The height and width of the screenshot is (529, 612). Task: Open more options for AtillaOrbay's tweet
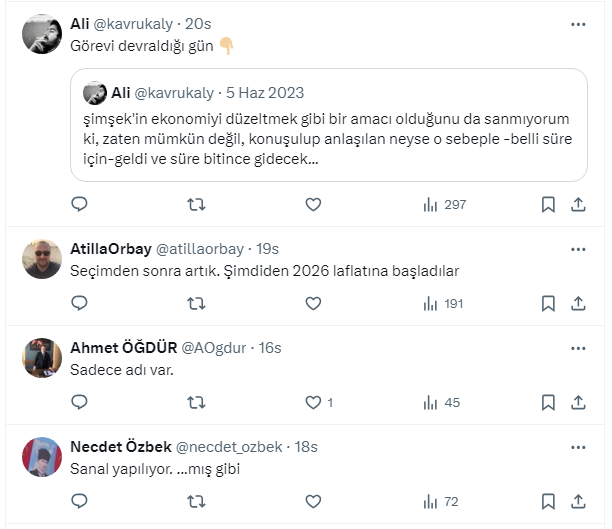[x=578, y=248]
